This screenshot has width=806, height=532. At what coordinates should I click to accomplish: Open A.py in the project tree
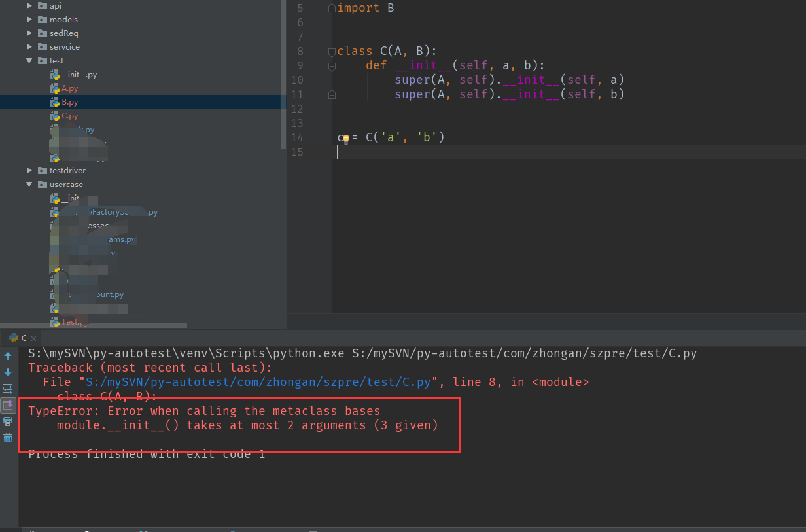69,88
